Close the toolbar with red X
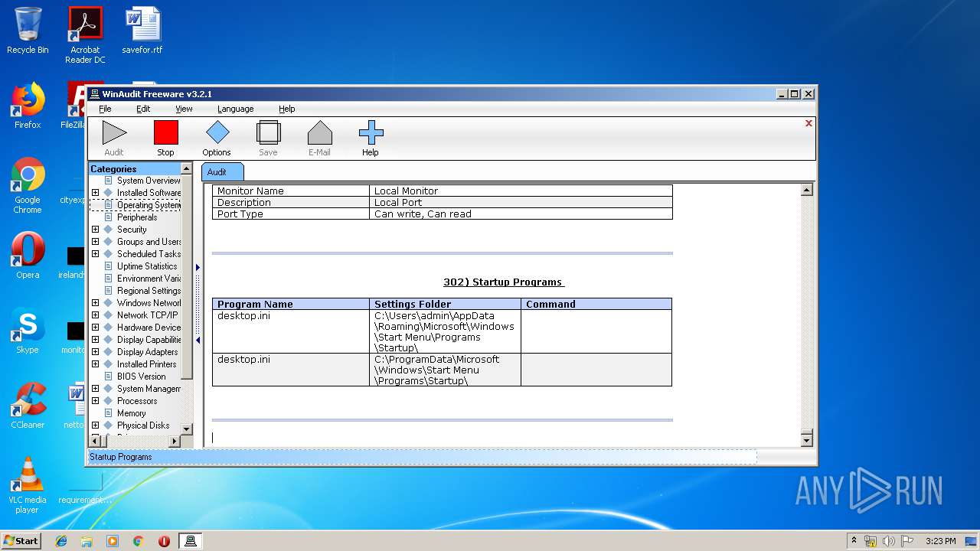The width and height of the screenshot is (980, 551). click(x=808, y=123)
